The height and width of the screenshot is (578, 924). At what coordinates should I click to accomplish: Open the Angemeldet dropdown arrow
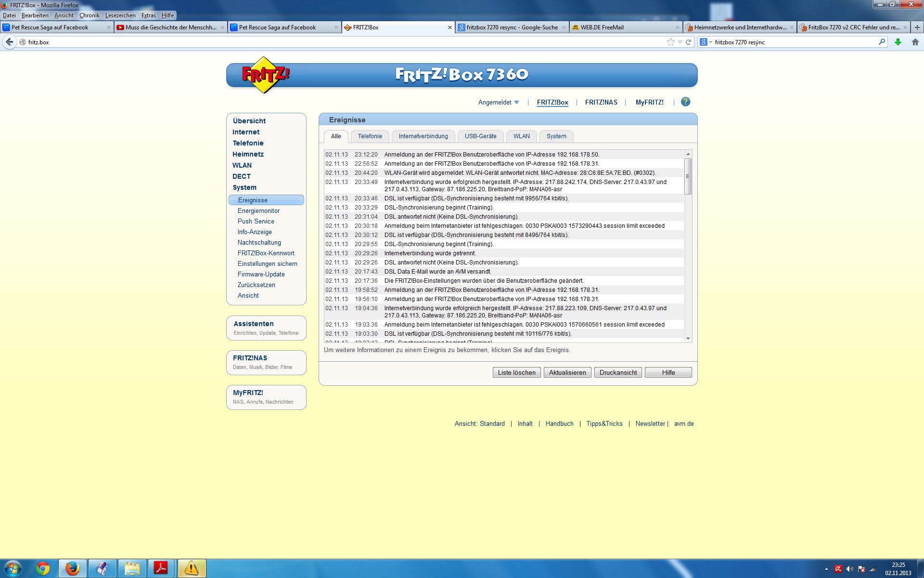click(517, 102)
